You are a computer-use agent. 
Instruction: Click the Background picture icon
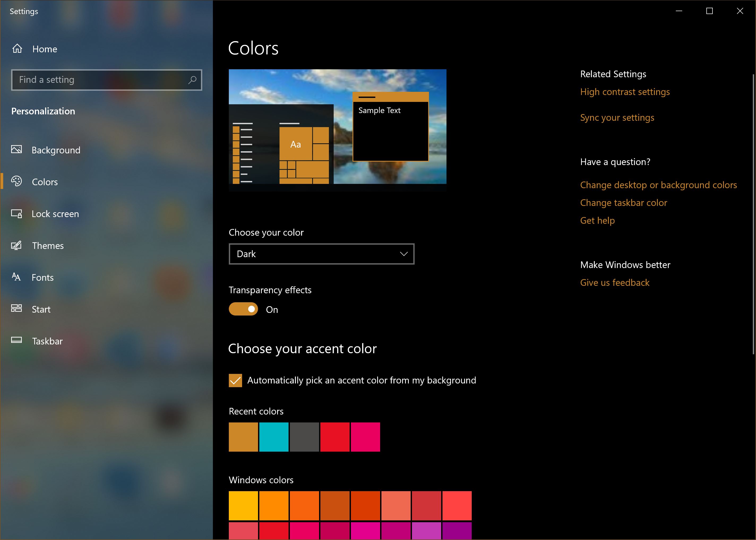[x=16, y=150]
